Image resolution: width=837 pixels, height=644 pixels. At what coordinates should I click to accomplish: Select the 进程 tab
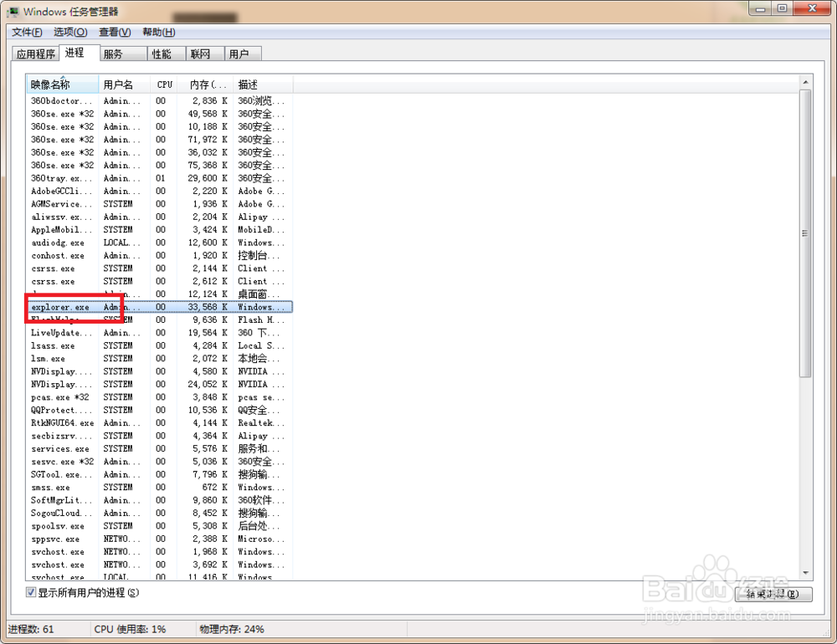click(79, 53)
